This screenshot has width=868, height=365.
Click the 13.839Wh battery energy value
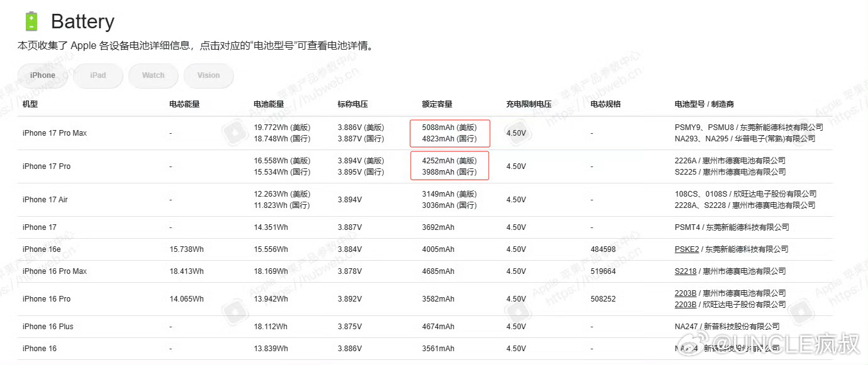[271, 349]
